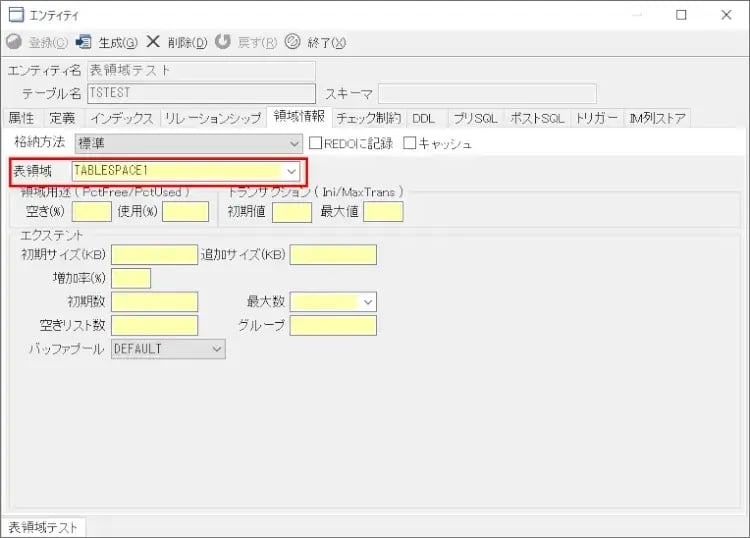The width and height of the screenshot is (750, 538).
Task: Click the 生成 (generate) toolbar icon
Action: [84, 42]
